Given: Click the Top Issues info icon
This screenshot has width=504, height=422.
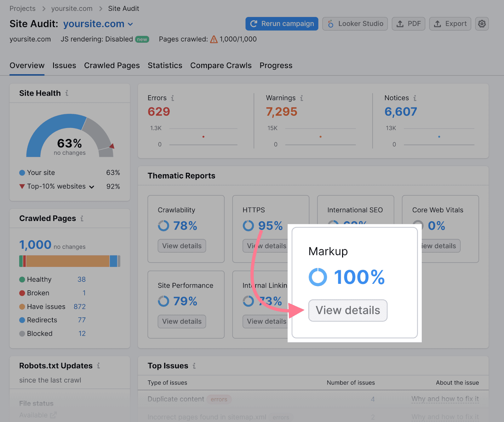Looking at the screenshot, I should pyautogui.click(x=194, y=366).
